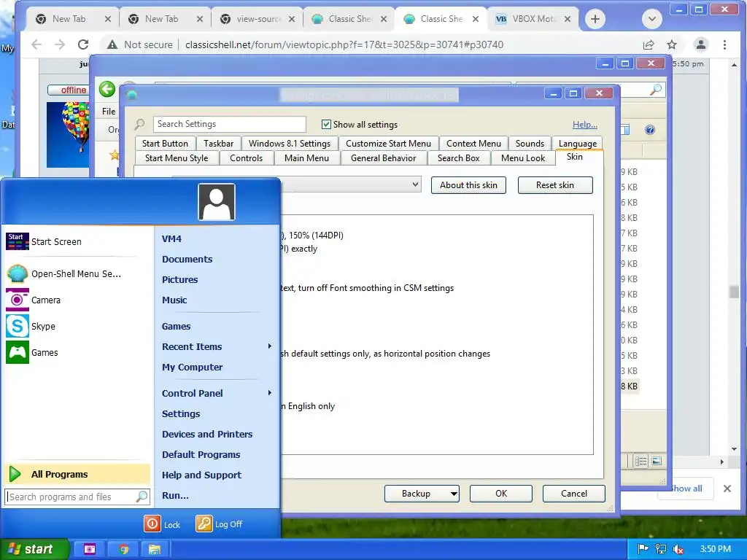Open the Customize Start Menu tab
Image resolution: width=747 pixels, height=560 pixels.
point(388,144)
